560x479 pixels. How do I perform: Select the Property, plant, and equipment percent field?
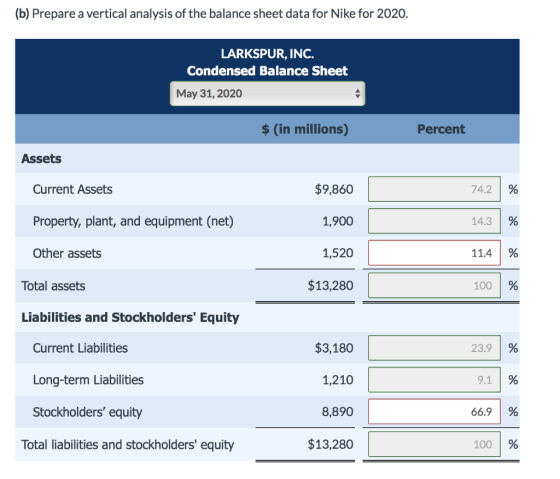click(x=434, y=221)
